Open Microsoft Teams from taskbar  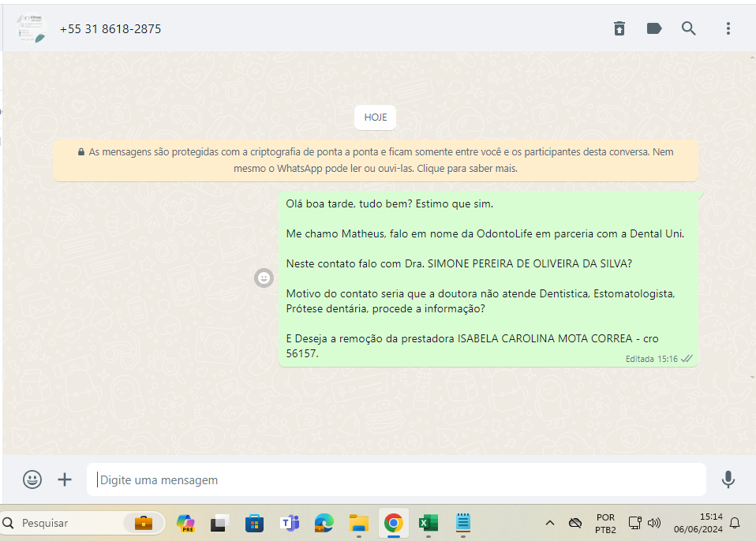(x=290, y=523)
